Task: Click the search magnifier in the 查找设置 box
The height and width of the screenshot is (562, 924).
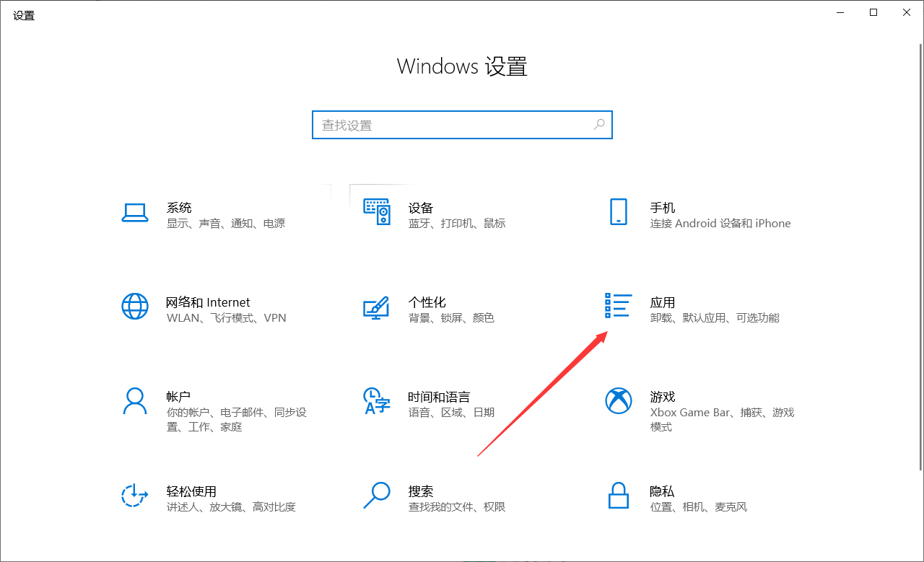Action: pyautogui.click(x=599, y=125)
